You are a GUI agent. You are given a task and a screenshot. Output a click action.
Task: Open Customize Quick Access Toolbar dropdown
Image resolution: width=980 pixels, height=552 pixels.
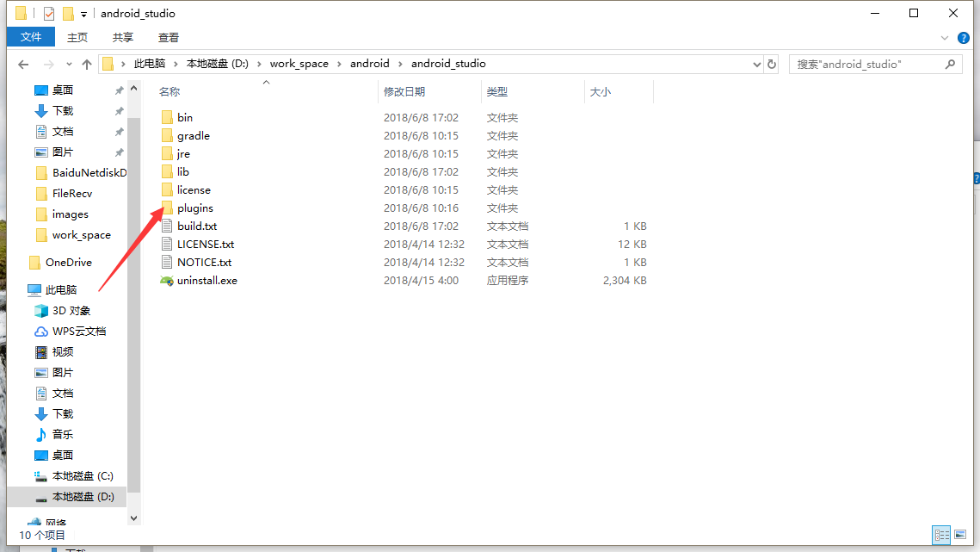(83, 14)
